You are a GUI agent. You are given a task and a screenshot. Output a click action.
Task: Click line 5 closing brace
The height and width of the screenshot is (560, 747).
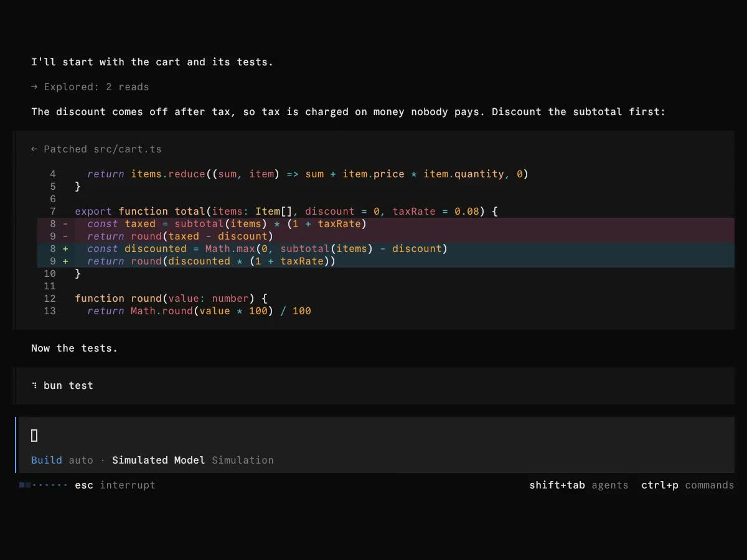click(x=78, y=187)
